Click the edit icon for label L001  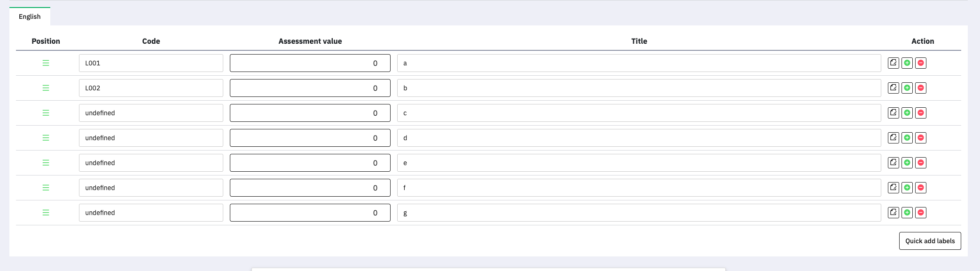893,63
